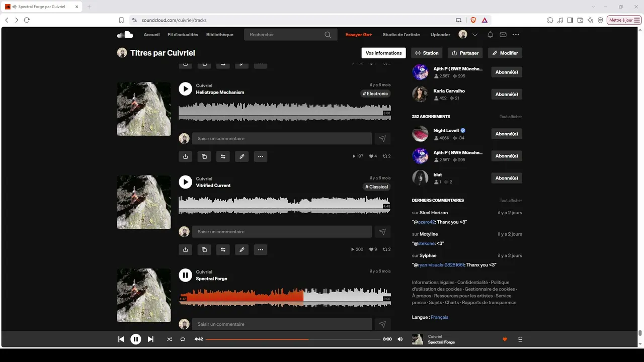Image resolution: width=644 pixels, height=362 pixels.
Task: Toggle repeat in the player bar
Action: point(183,339)
